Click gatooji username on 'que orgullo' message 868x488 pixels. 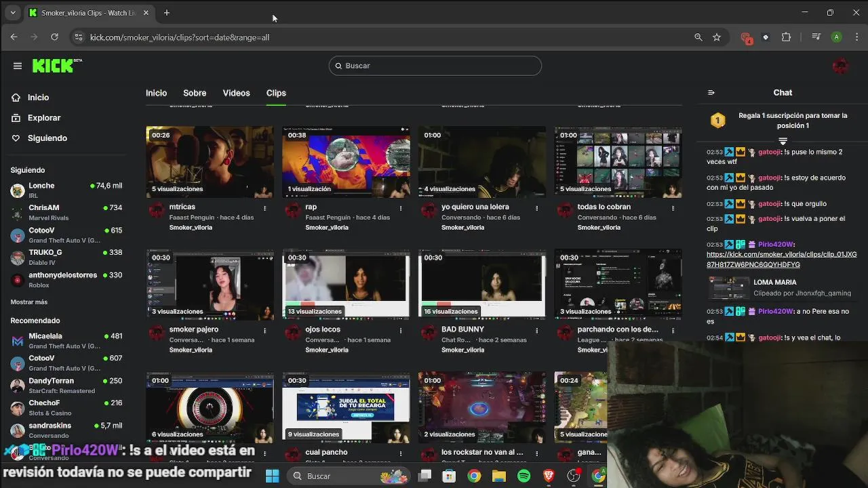tap(770, 204)
